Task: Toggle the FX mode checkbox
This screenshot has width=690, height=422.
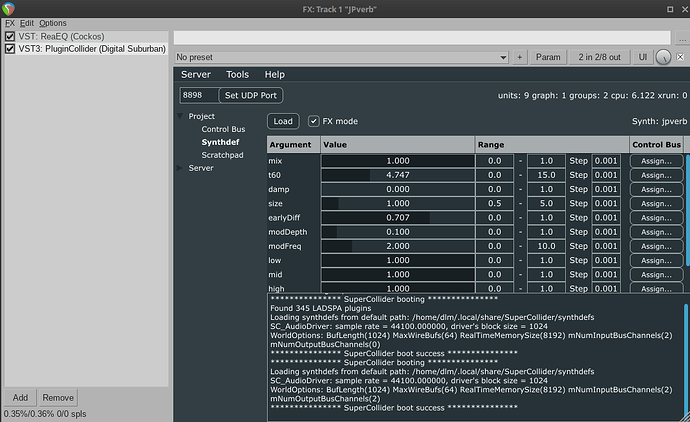Action: click(314, 121)
